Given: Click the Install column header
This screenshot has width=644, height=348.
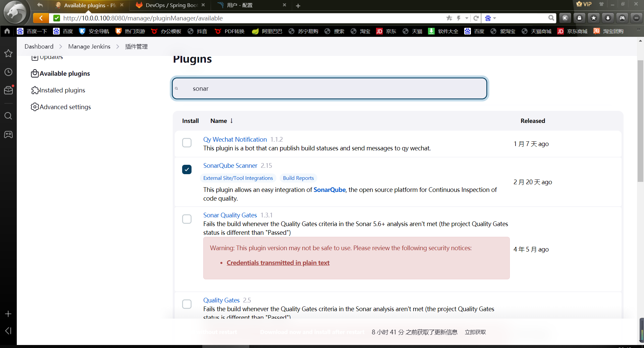Looking at the screenshot, I should point(191,121).
